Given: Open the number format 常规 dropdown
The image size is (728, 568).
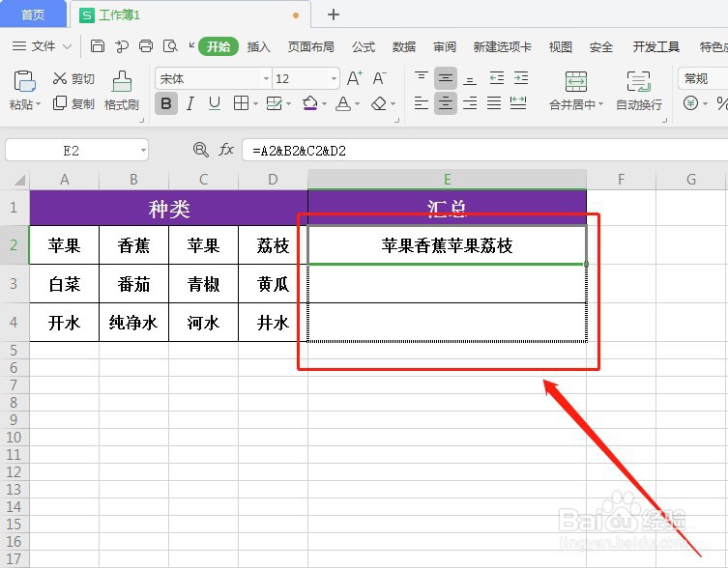Looking at the screenshot, I should tap(703, 78).
